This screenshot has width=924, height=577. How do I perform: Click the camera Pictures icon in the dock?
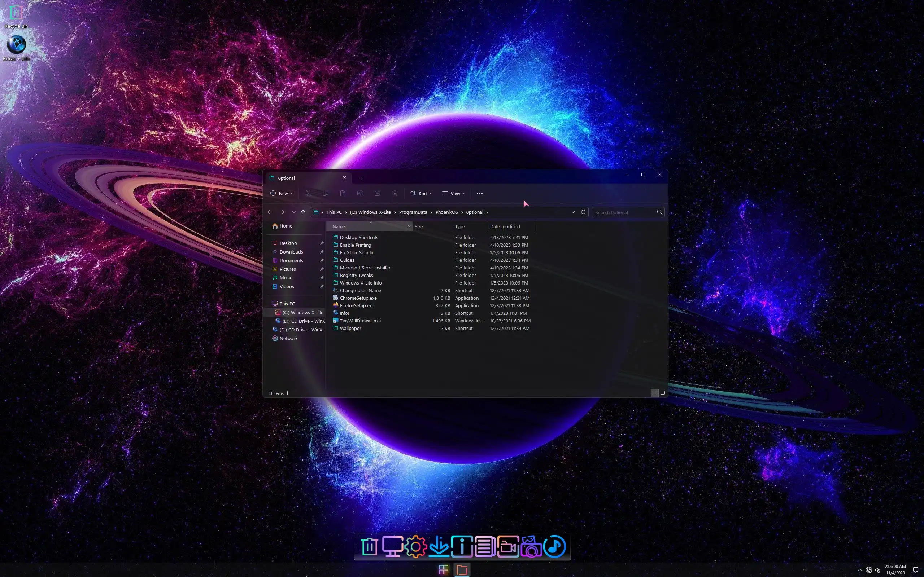(x=532, y=546)
